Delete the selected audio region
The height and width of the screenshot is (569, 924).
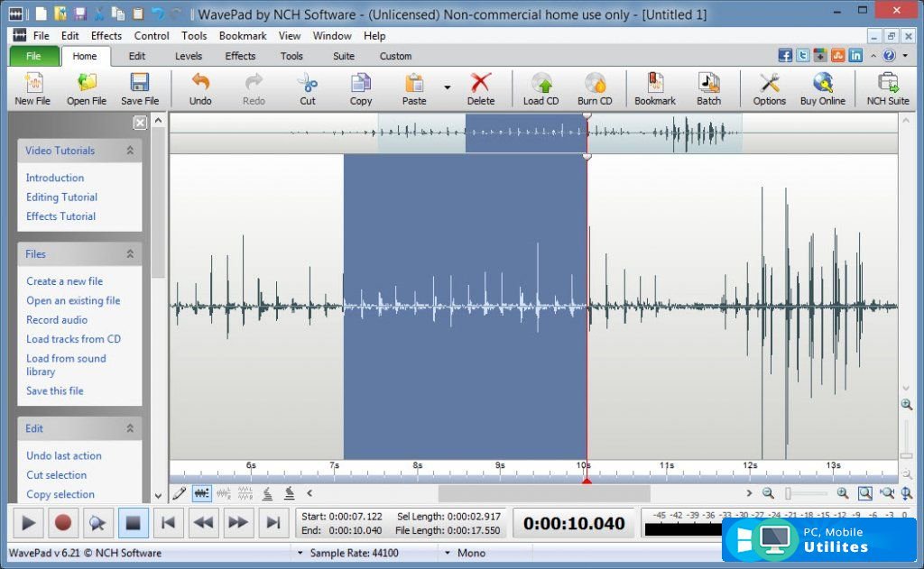[481, 88]
